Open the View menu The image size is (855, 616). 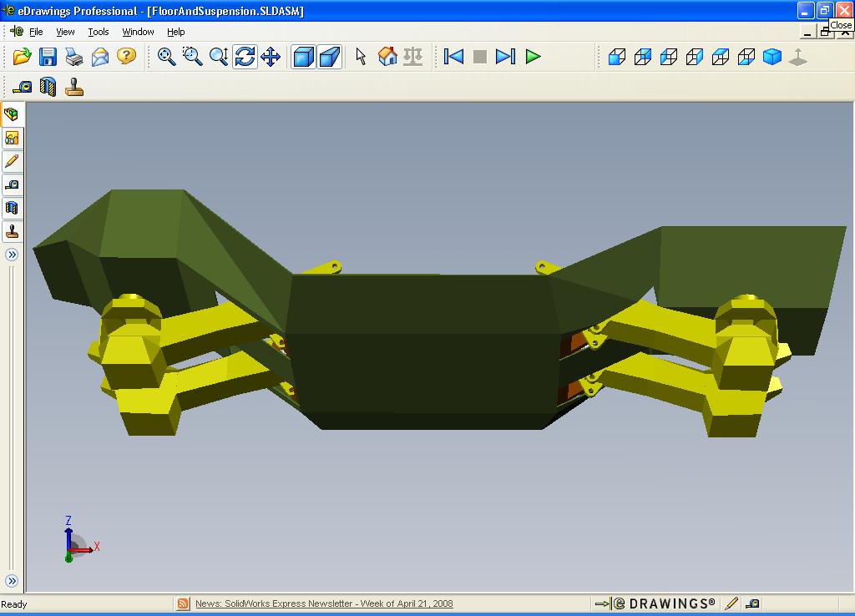(65, 33)
